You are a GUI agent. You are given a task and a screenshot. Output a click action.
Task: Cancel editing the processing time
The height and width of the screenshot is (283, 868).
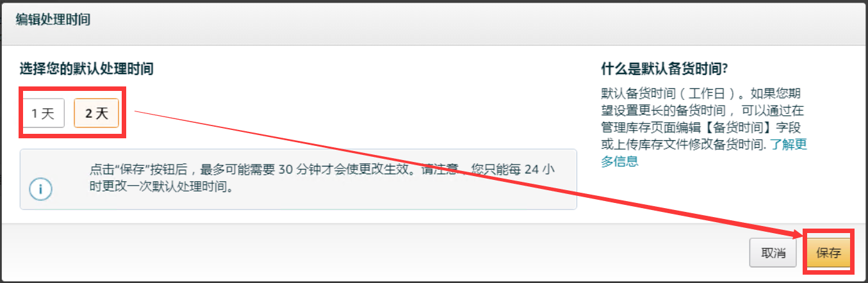point(773,253)
